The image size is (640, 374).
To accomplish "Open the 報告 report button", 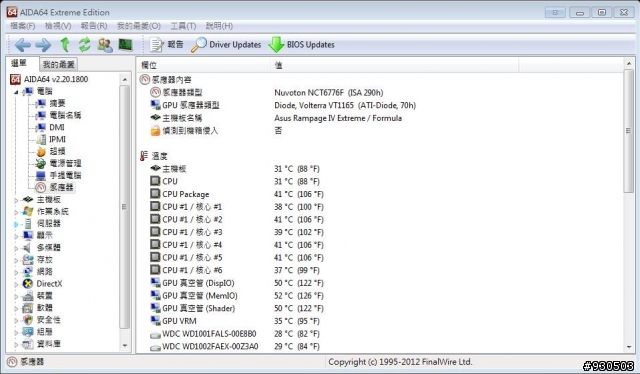I will tap(167, 45).
